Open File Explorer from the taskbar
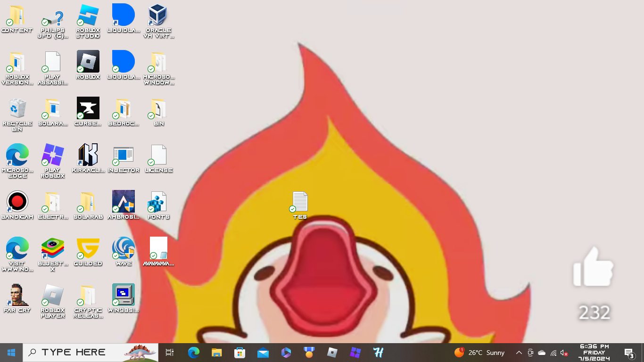The image size is (644, 362). (216, 353)
